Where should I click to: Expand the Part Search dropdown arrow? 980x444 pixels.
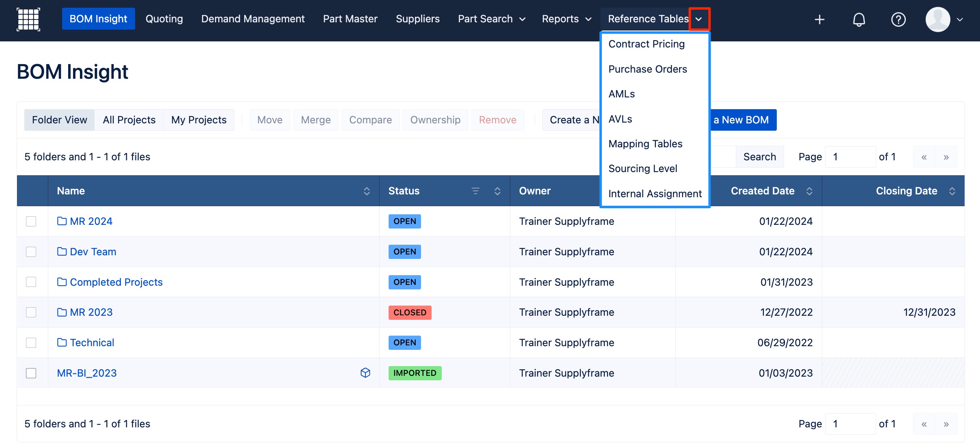(522, 19)
